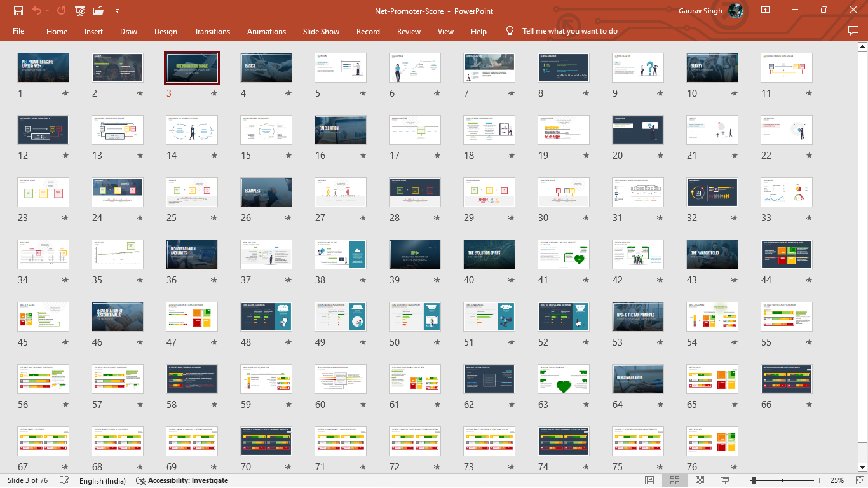Viewport: 868px width, 488px height.
Task: Click the transition star under slide 64
Action: [660, 405]
